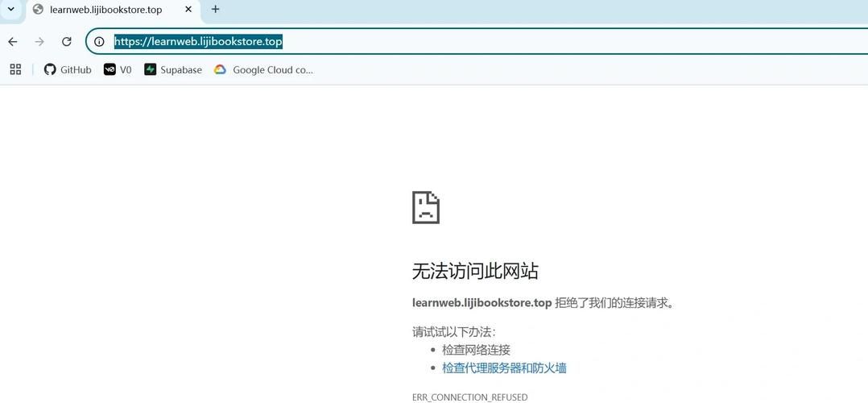Open the Supabase bookmark

click(x=173, y=70)
